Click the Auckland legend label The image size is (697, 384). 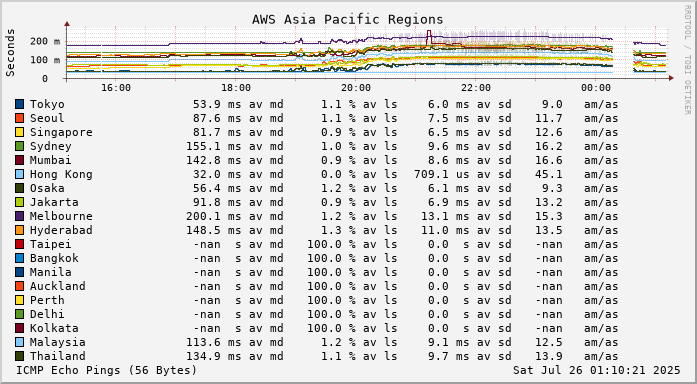click(58, 286)
